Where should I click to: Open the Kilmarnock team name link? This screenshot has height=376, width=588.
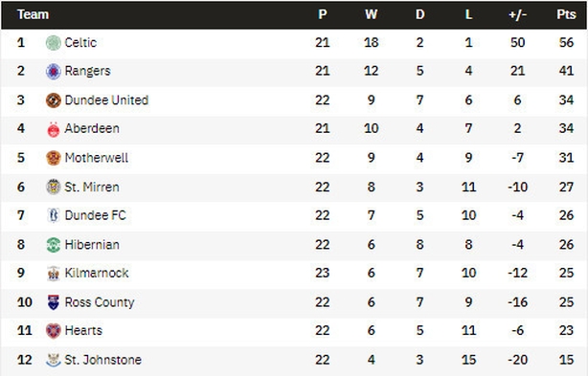[97, 273]
